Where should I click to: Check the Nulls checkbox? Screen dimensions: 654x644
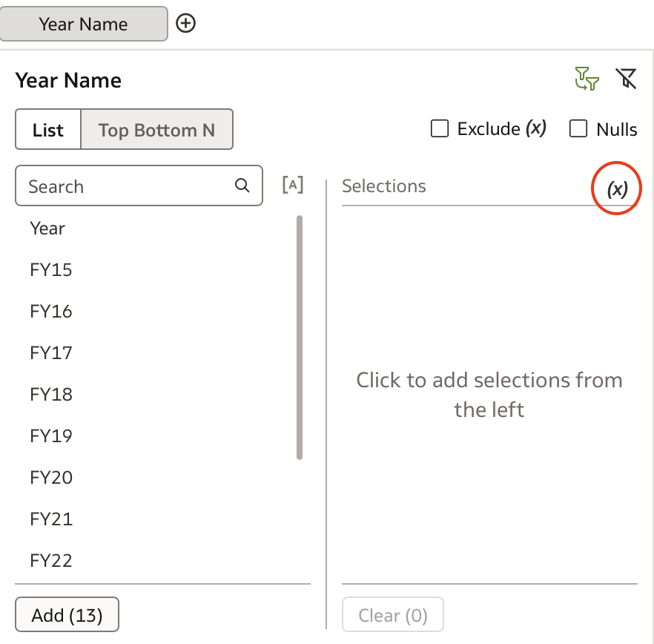click(578, 128)
